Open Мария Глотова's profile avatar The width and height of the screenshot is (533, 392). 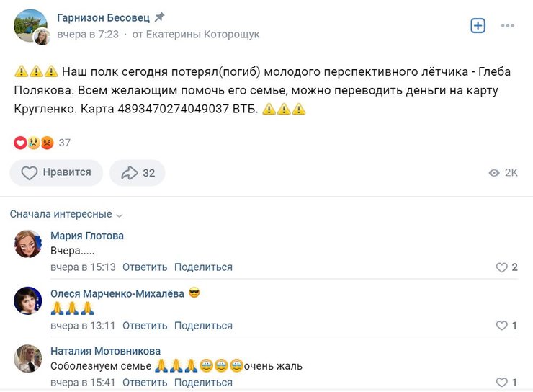coord(28,244)
